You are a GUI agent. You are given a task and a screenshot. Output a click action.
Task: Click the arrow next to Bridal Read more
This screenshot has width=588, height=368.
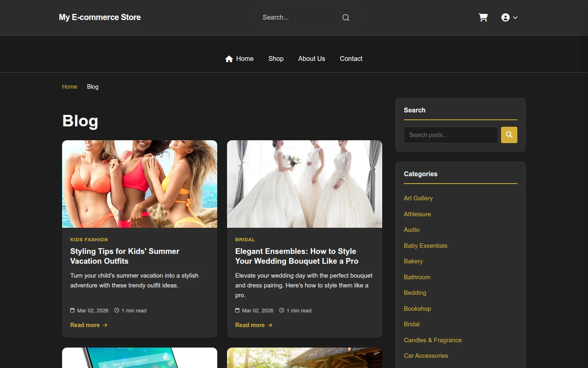point(270,325)
